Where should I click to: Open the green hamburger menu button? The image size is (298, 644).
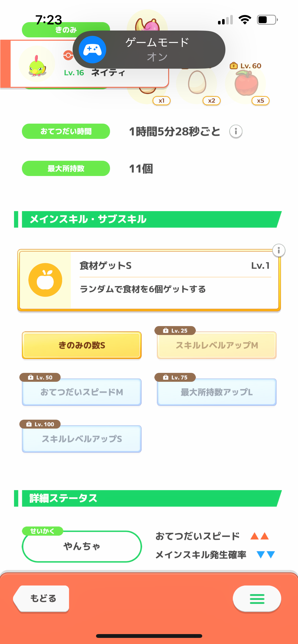[x=257, y=599]
